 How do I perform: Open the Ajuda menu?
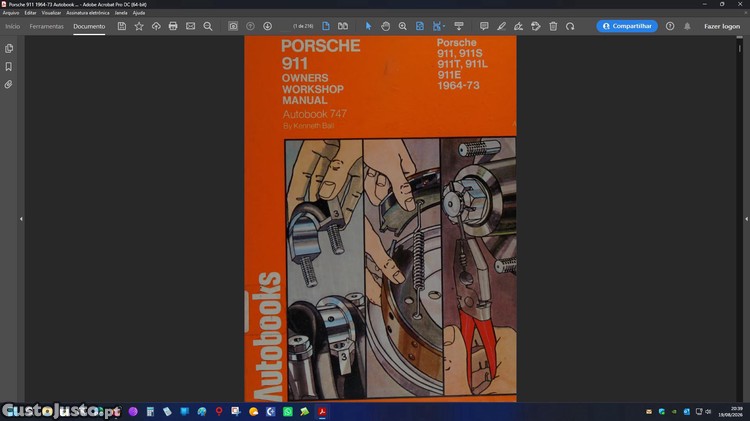pyautogui.click(x=139, y=13)
